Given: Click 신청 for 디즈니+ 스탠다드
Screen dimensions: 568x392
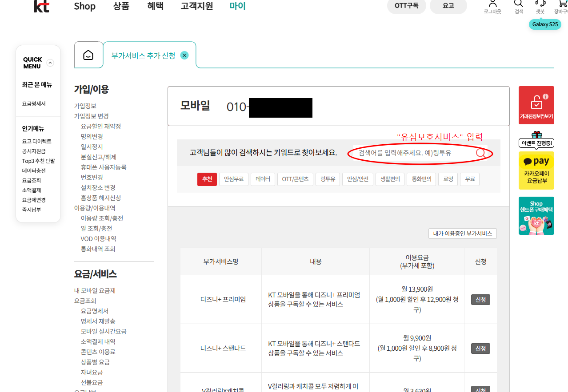Looking at the screenshot, I should (480, 348).
